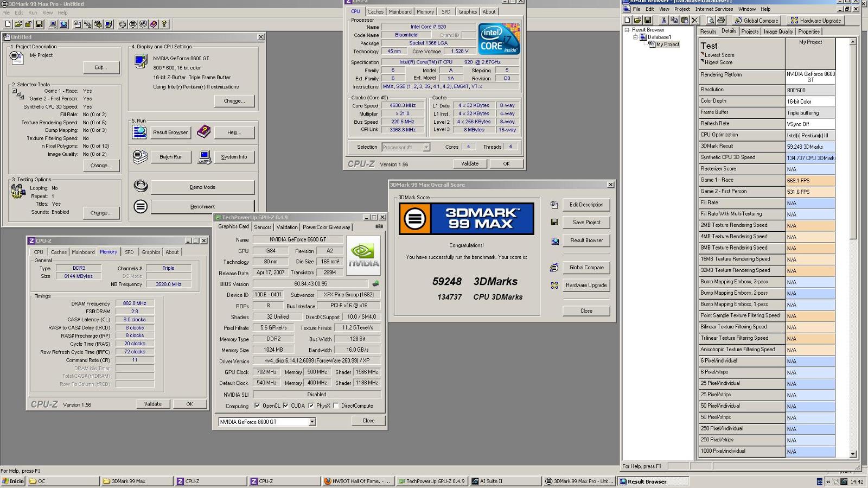Click the scroll-down arrow of the Result Browser details scrollbar
Viewport: 868px width, 488px height.
point(853,453)
